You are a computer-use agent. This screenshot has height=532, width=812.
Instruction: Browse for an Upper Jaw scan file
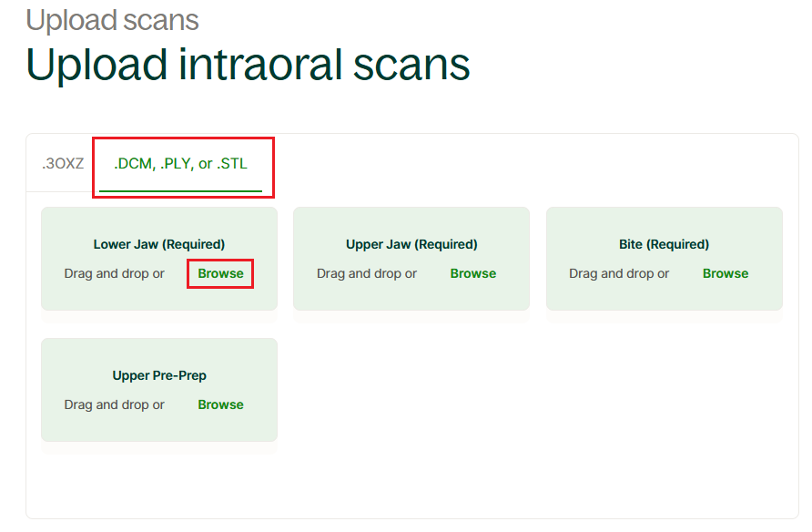(x=473, y=273)
